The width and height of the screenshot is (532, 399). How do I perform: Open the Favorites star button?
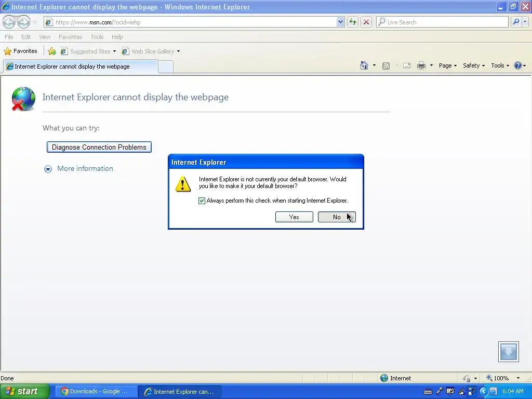click(21, 51)
